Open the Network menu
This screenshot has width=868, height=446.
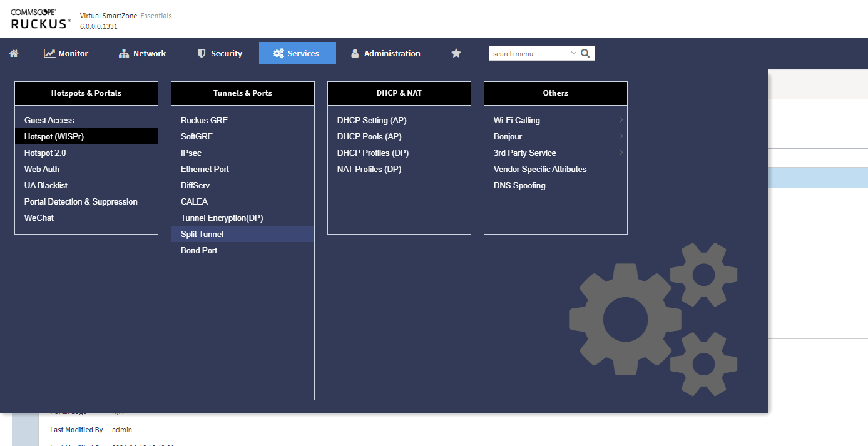(143, 53)
